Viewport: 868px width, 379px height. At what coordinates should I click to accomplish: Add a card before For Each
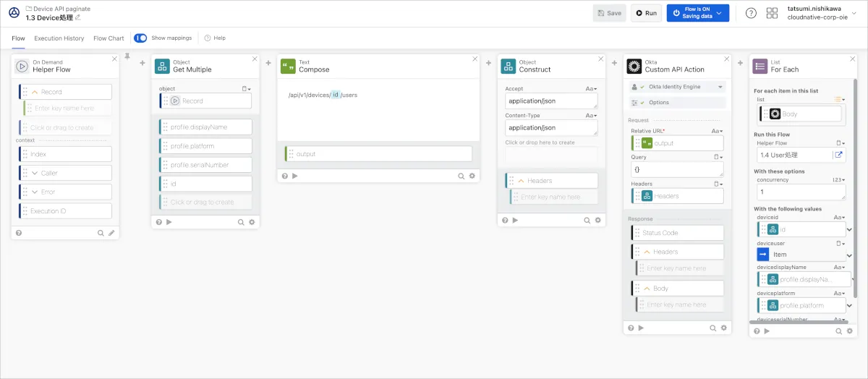pyautogui.click(x=741, y=64)
